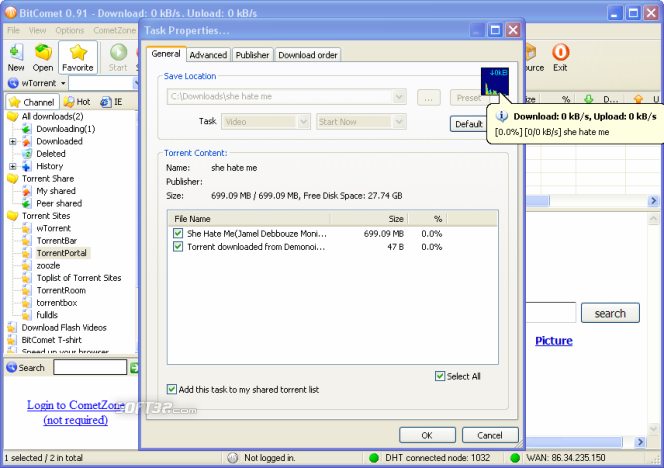
Task: Open Download Flash Videos entry
Action: 64,328
